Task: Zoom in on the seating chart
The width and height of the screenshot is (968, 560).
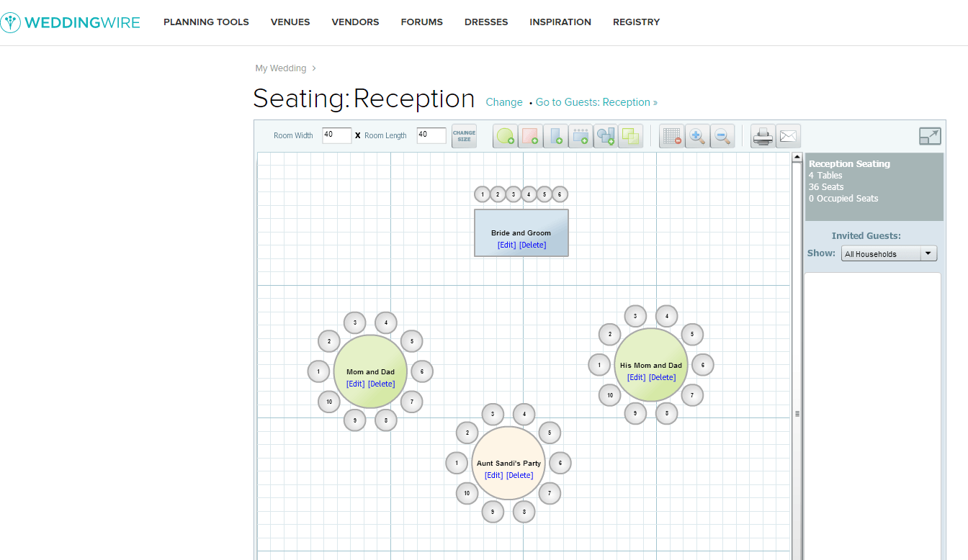Action: pos(697,136)
